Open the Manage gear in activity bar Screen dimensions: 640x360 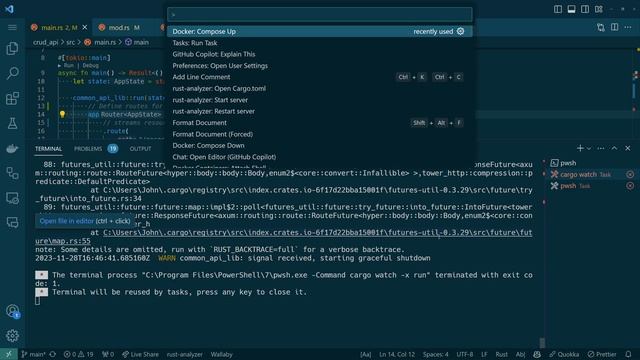point(12,336)
